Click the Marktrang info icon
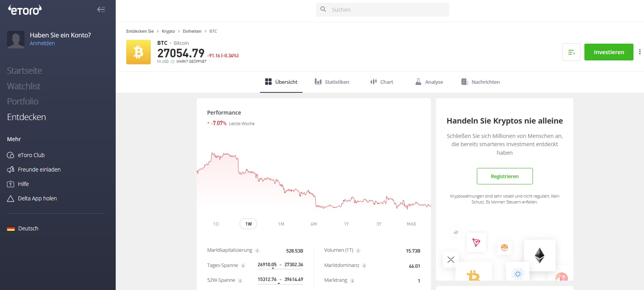644x290 pixels. coord(352,281)
